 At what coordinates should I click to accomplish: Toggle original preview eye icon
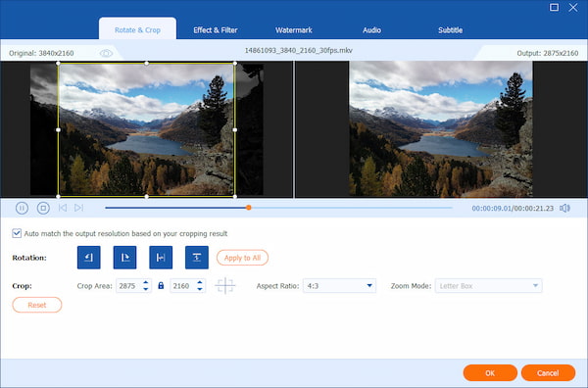click(106, 53)
